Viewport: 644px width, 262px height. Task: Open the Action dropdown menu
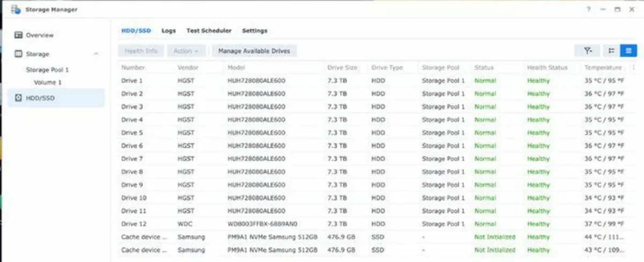[186, 51]
